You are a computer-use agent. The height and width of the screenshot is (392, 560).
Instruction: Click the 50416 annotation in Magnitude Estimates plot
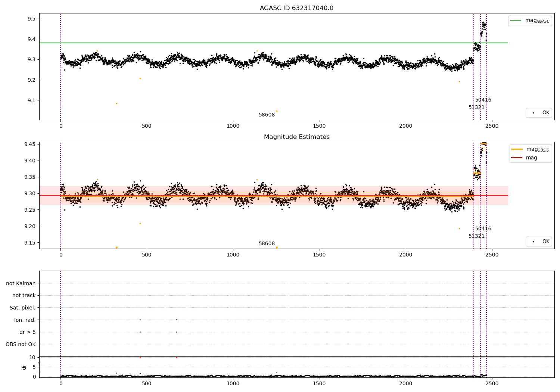483,229
